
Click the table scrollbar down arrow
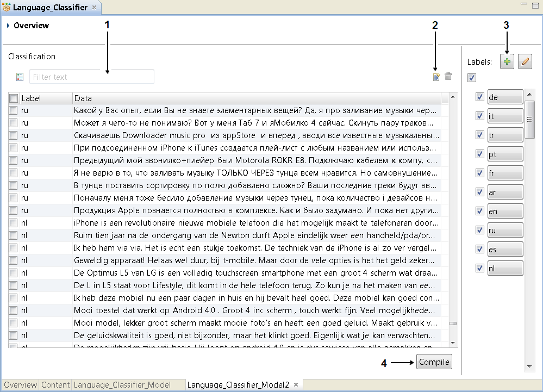[453, 343]
